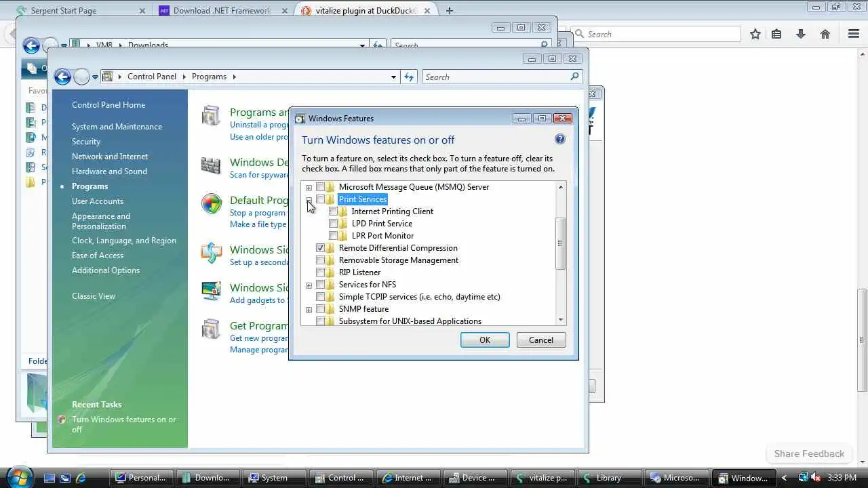Click the Windows SideShow icon

point(211,253)
